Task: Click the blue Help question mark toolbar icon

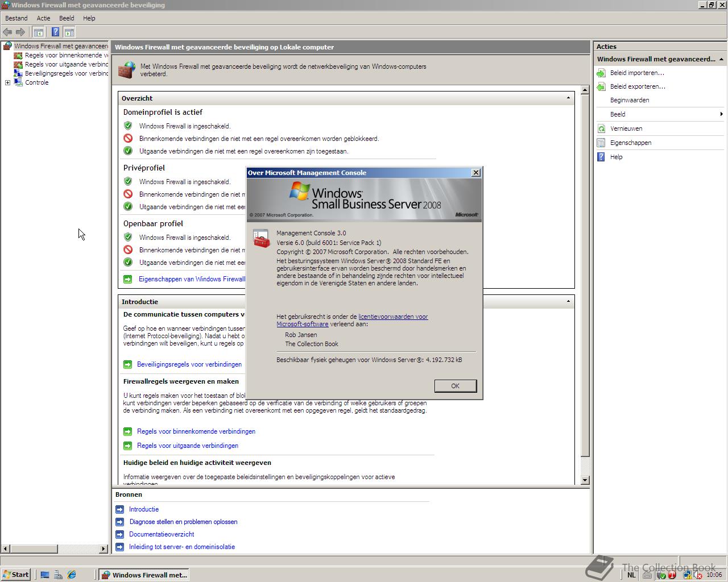Action: 55,32
